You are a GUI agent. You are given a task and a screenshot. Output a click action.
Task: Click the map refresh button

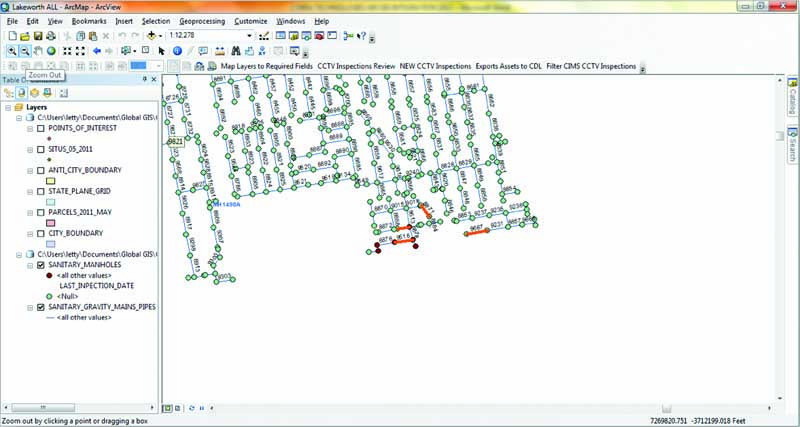coord(191,408)
